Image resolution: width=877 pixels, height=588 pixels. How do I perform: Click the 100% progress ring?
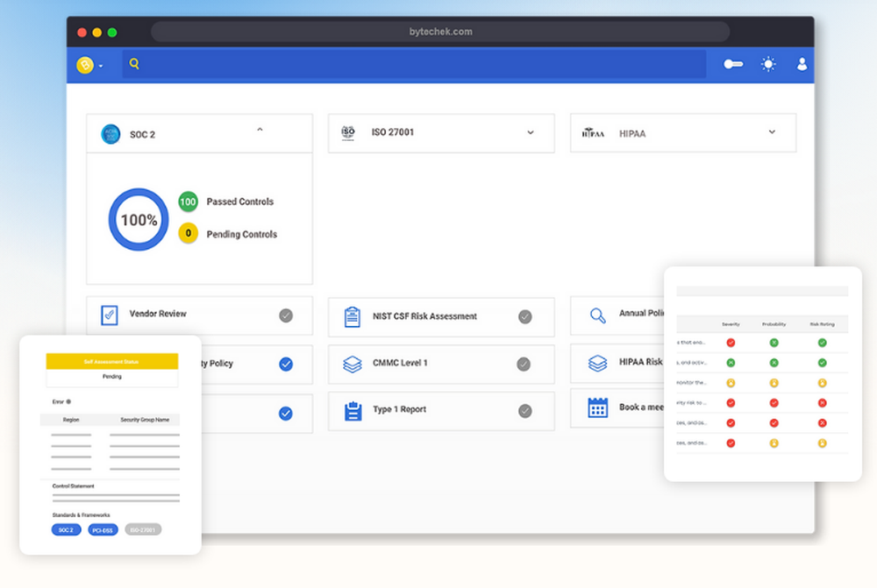click(139, 220)
